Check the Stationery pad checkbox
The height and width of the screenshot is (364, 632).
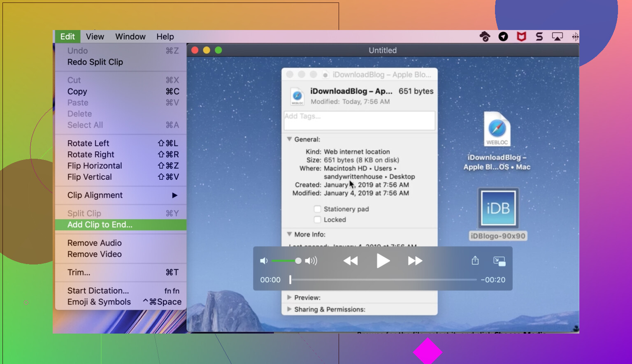tap(317, 209)
